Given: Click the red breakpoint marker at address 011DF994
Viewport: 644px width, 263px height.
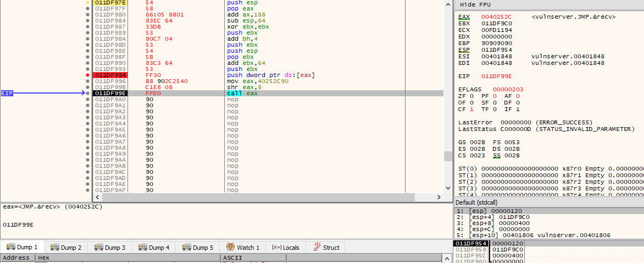Looking at the screenshot, I should pyautogui.click(x=88, y=75).
